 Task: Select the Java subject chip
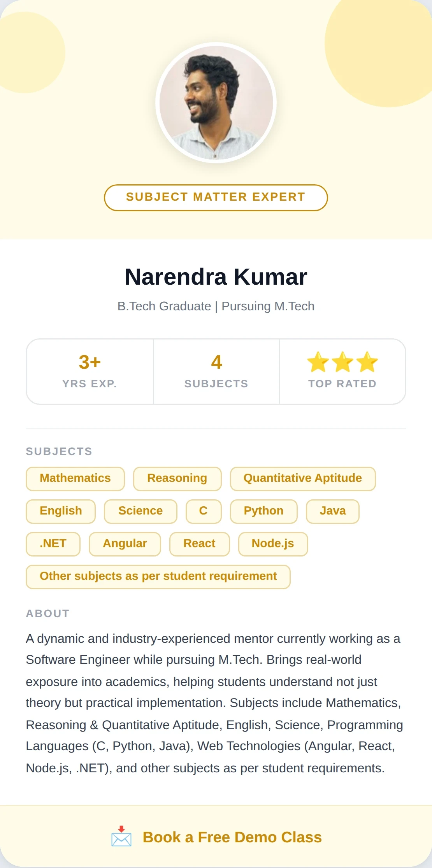point(332,511)
